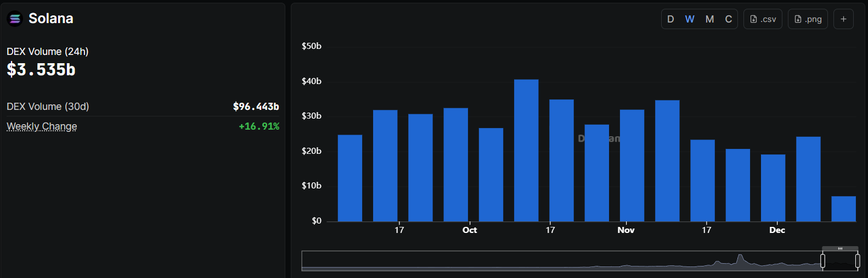Click the tallest bar in mid-October

(x=526, y=151)
